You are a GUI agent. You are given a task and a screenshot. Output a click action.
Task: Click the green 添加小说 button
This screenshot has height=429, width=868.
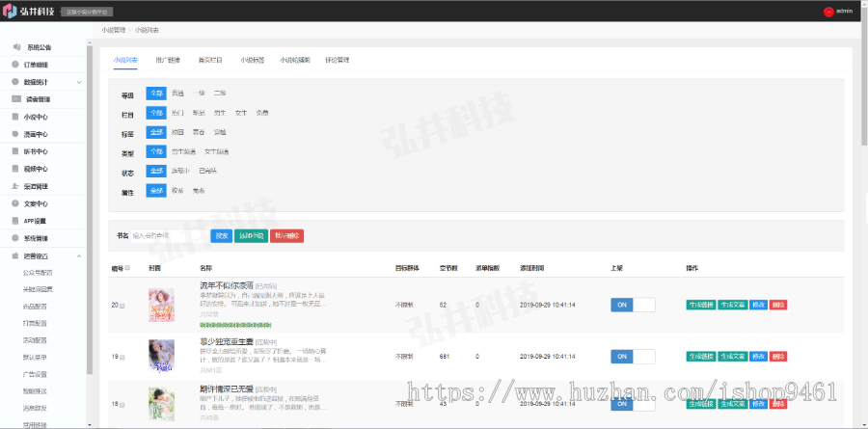pyautogui.click(x=252, y=236)
